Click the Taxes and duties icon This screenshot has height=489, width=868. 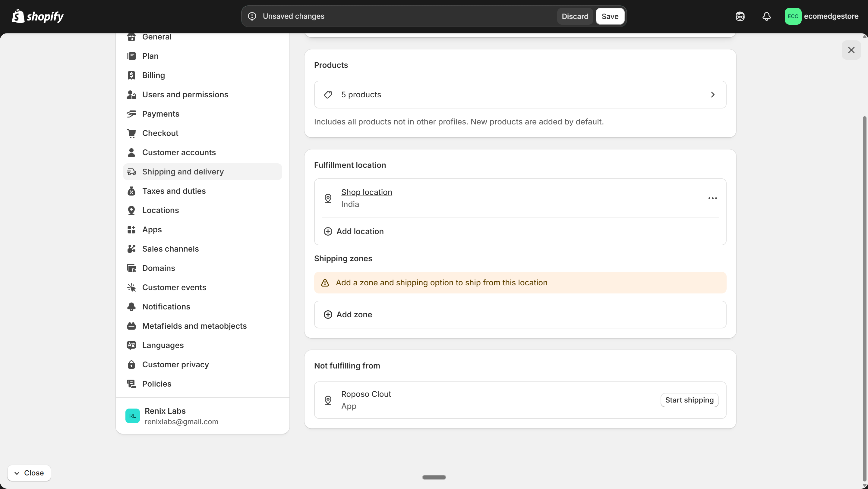132,191
